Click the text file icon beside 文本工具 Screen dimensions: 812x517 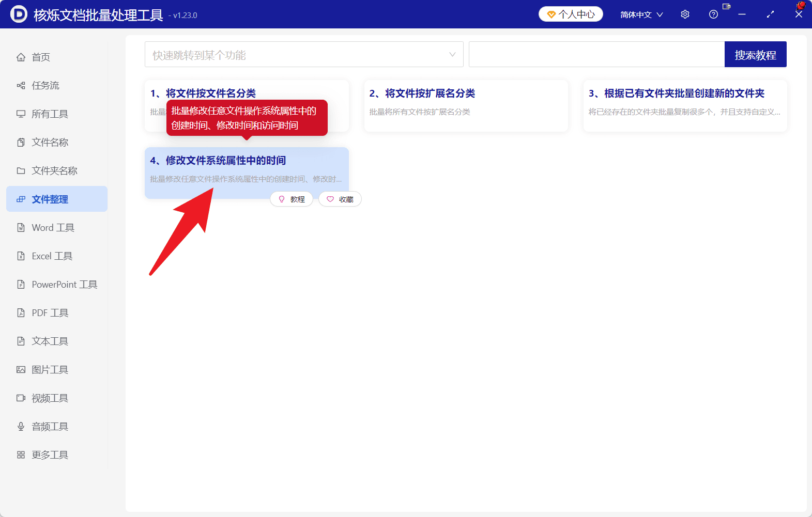21,341
